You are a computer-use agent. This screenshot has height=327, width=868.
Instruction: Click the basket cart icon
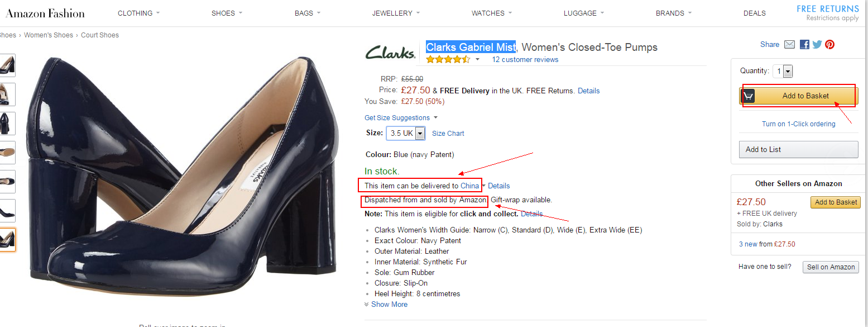click(x=748, y=96)
